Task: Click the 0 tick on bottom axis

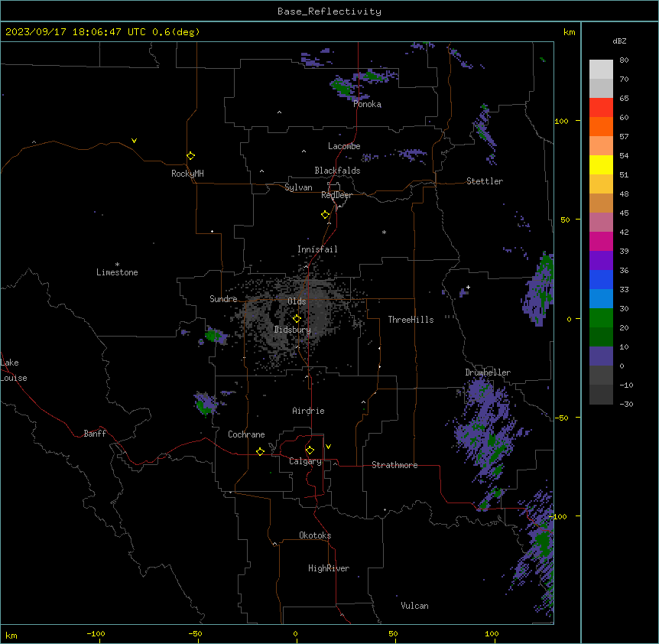Action: click(x=295, y=633)
